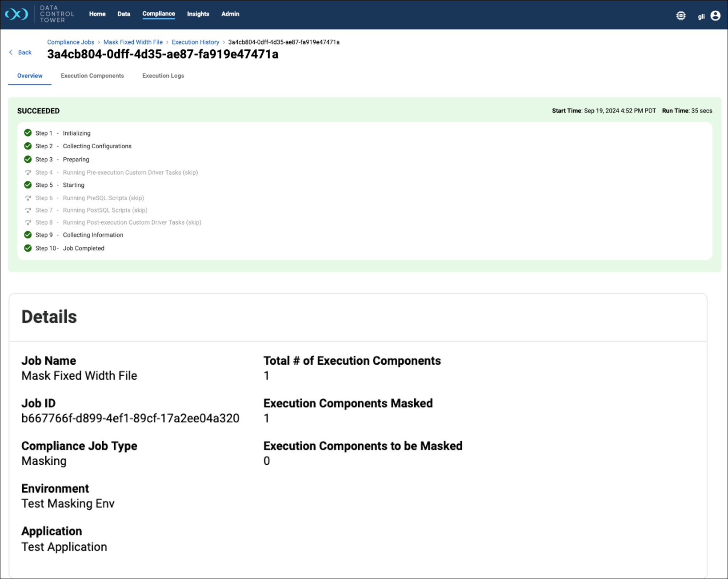Viewport: 728px width, 579px height.
Task: Select the Overview tab
Action: point(30,76)
